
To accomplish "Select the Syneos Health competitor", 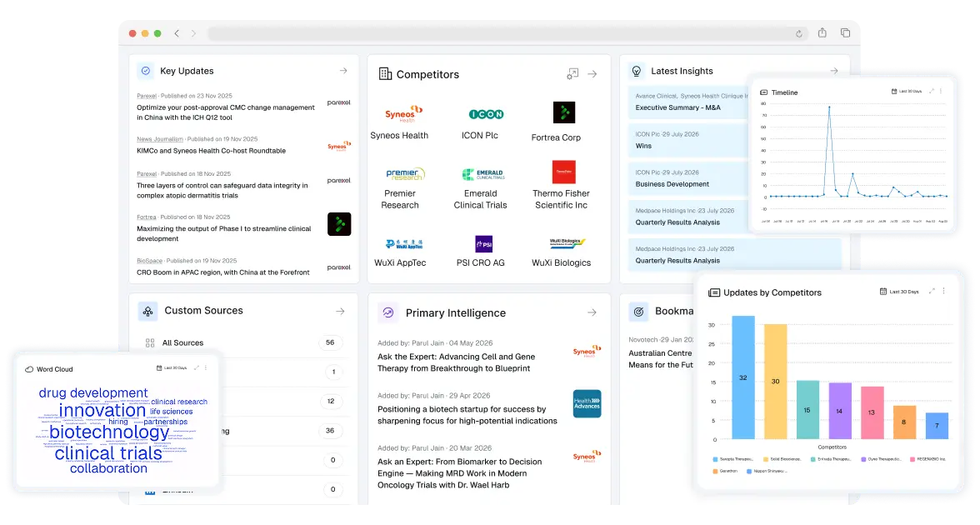I will click(399, 122).
